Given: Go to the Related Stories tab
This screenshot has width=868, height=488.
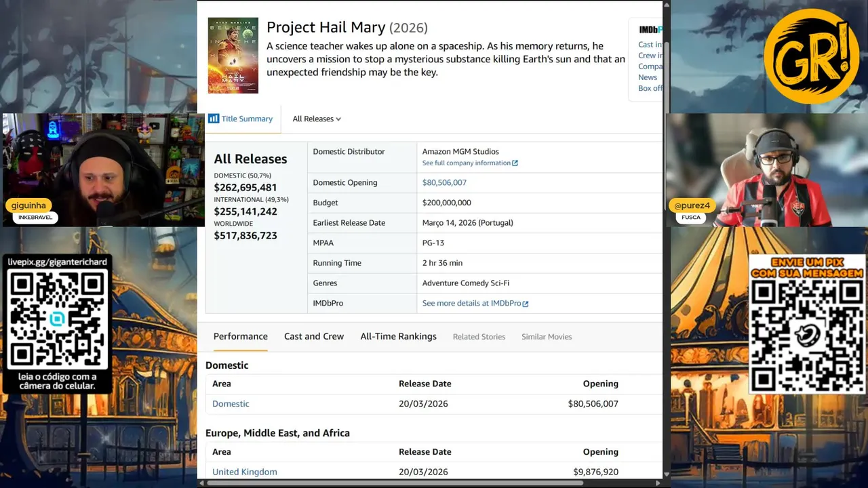Looking at the screenshot, I should pyautogui.click(x=479, y=337).
